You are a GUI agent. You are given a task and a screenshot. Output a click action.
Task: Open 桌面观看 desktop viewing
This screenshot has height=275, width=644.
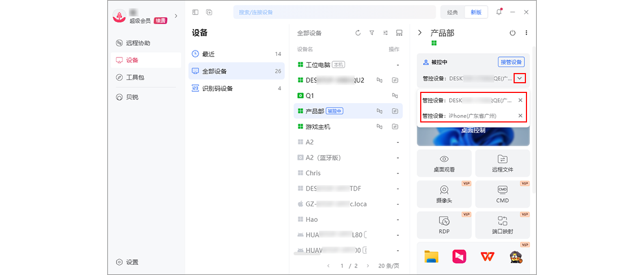coord(444,163)
